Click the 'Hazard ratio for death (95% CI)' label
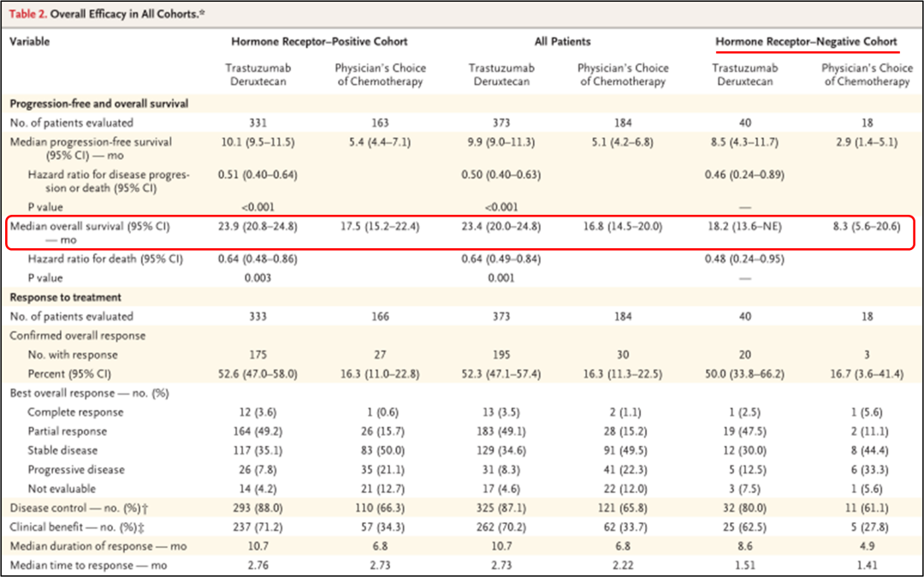The width and height of the screenshot is (924, 577). [x=105, y=259]
